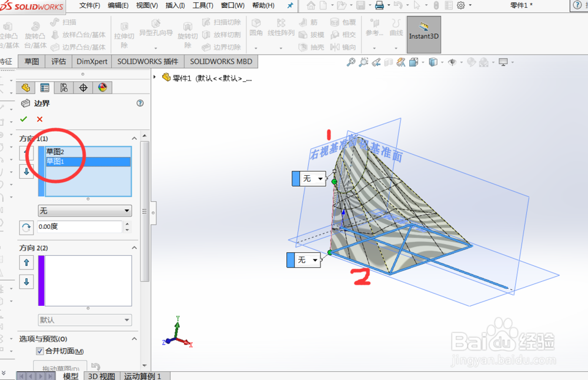Viewport: 588px width, 380px height.
Task: Open 窗口(W) menu
Action: (x=233, y=6)
